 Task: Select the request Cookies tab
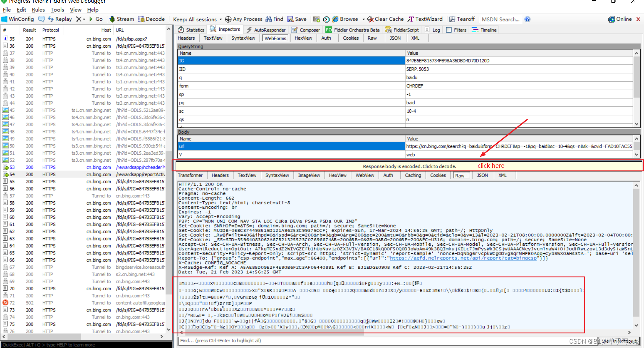click(x=351, y=38)
